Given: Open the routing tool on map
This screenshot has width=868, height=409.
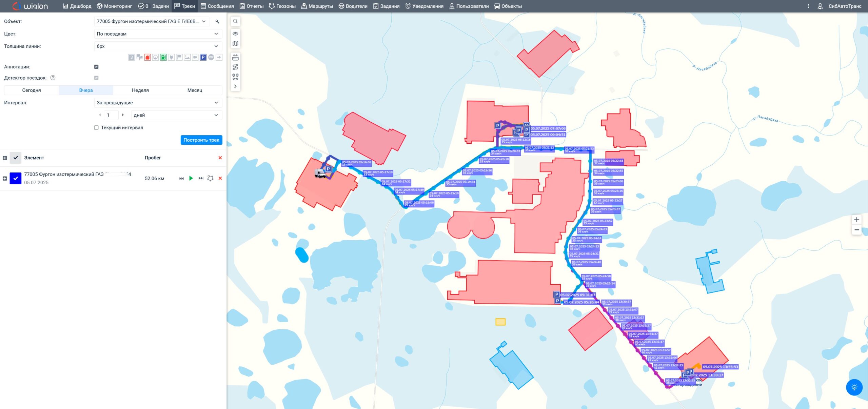Looking at the screenshot, I should [x=235, y=67].
